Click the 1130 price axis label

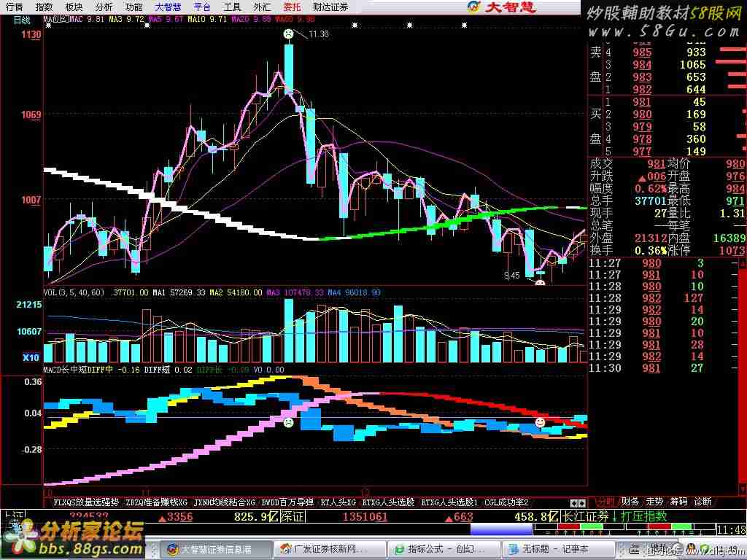pos(31,35)
